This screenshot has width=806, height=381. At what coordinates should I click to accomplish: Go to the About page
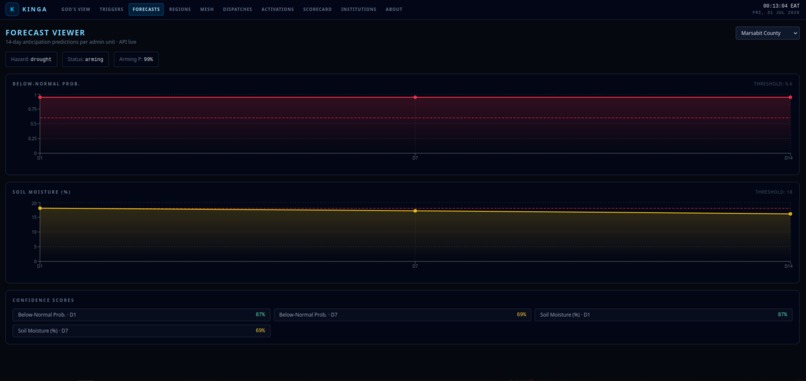click(x=394, y=9)
